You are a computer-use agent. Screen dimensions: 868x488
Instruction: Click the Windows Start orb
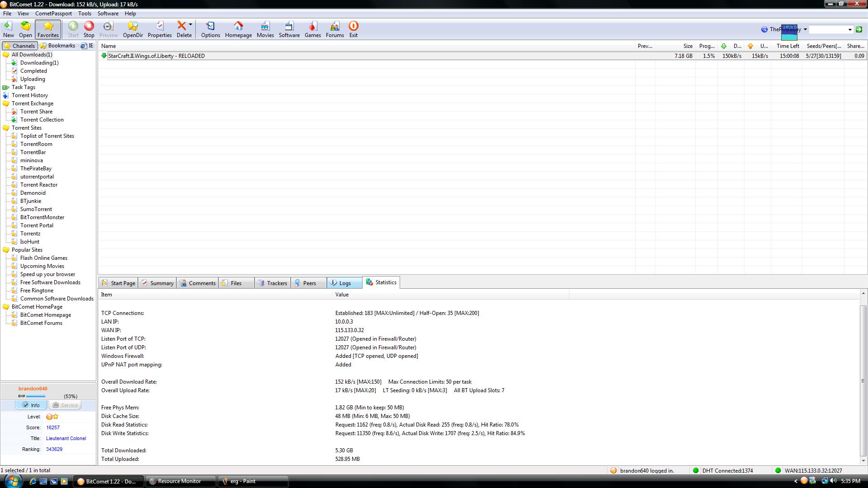[12, 480]
